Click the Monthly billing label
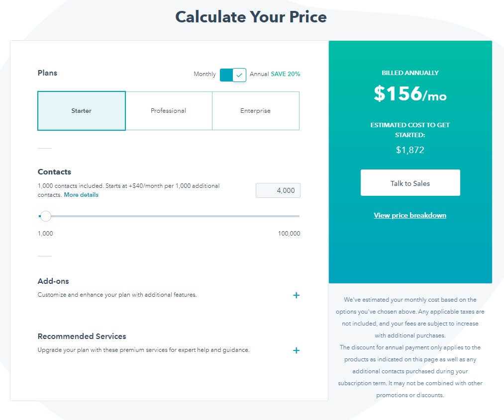Image resolution: width=504 pixels, height=420 pixels. tap(204, 74)
